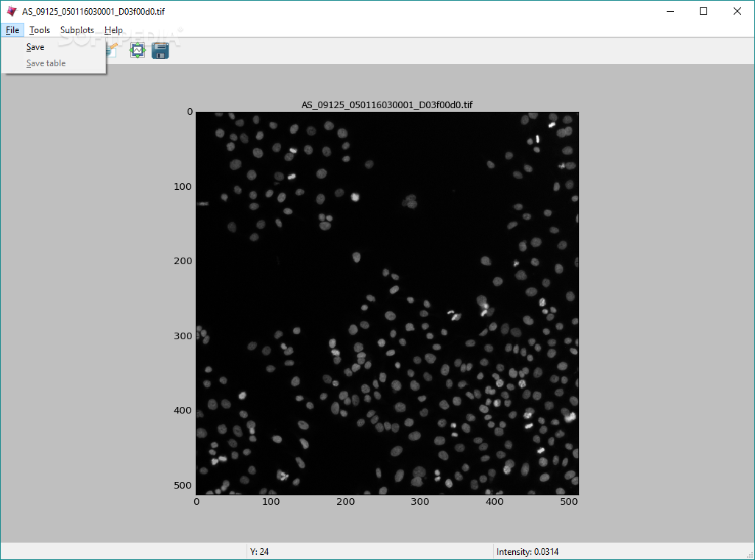Click the x-axis tick label 500
The height and width of the screenshot is (560, 755).
click(x=569, y=502)
